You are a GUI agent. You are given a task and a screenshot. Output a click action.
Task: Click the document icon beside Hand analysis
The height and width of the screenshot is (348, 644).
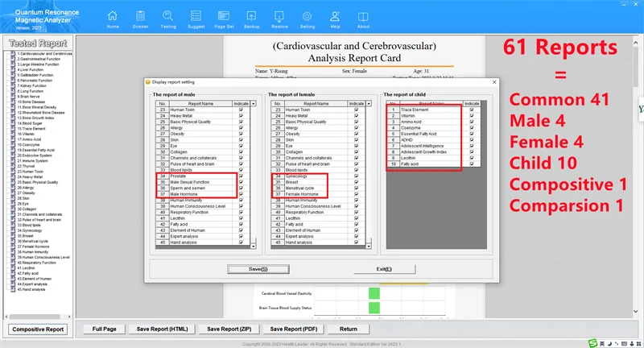click(x=13, y=289)
